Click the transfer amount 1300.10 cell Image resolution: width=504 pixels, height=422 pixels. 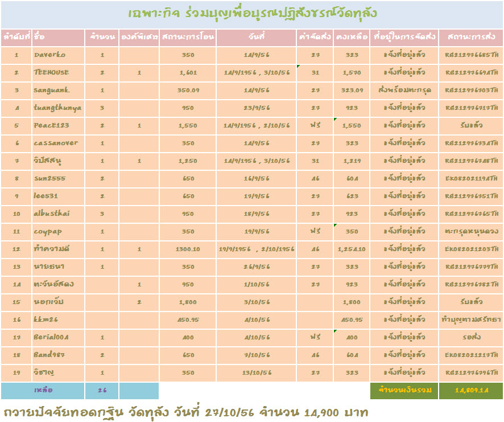pyautogui.click(x=187, y=249)
